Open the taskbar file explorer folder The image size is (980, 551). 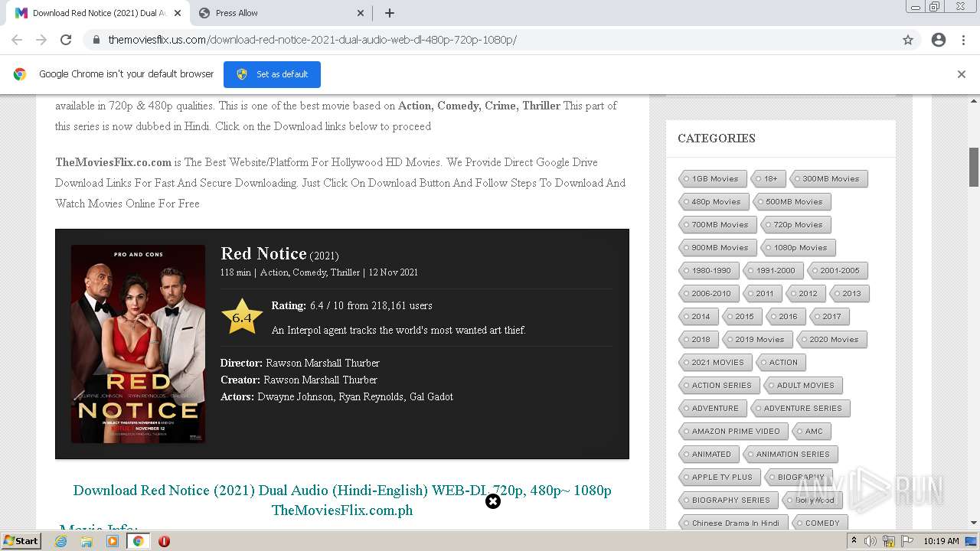(87, 541)
